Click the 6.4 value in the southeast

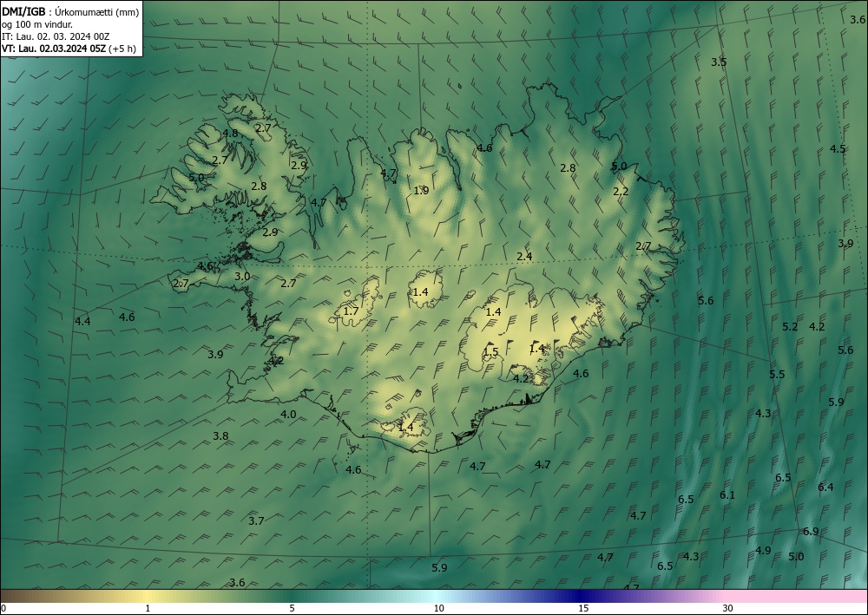click(825, 487)
